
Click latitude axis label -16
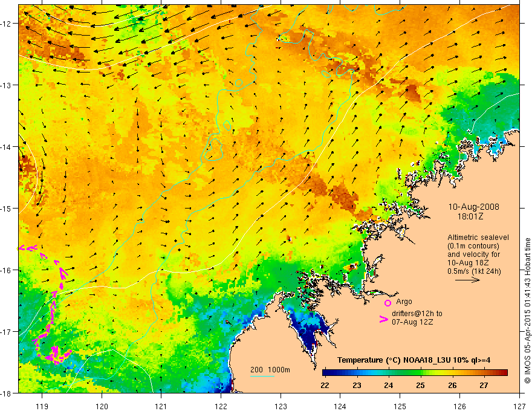pyautogui.click(x=7, y=270)
